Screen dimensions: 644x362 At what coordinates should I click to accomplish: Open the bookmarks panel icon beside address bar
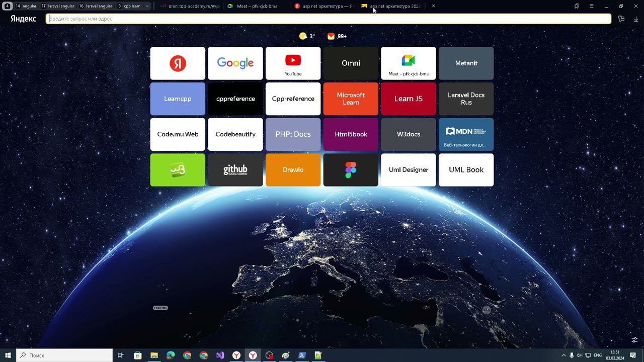(621, 19)
